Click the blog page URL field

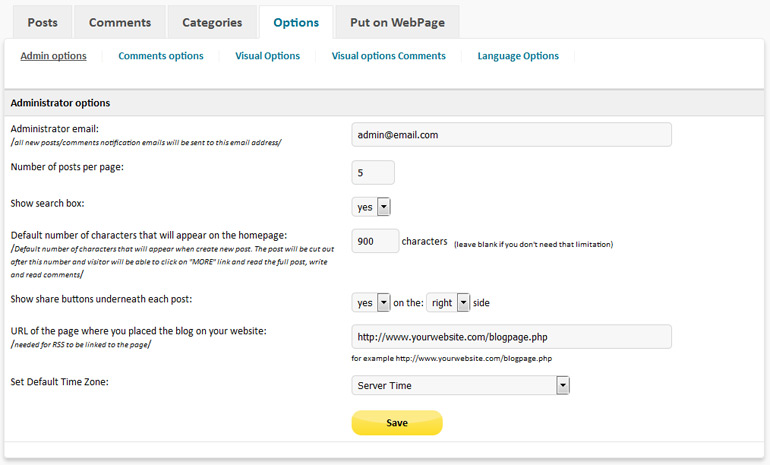tap(511, 337)
